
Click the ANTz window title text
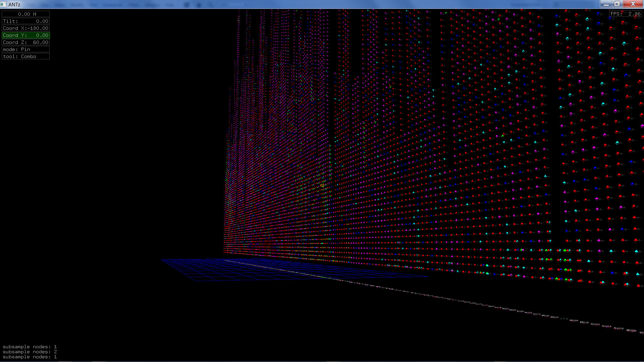point(14,4)
